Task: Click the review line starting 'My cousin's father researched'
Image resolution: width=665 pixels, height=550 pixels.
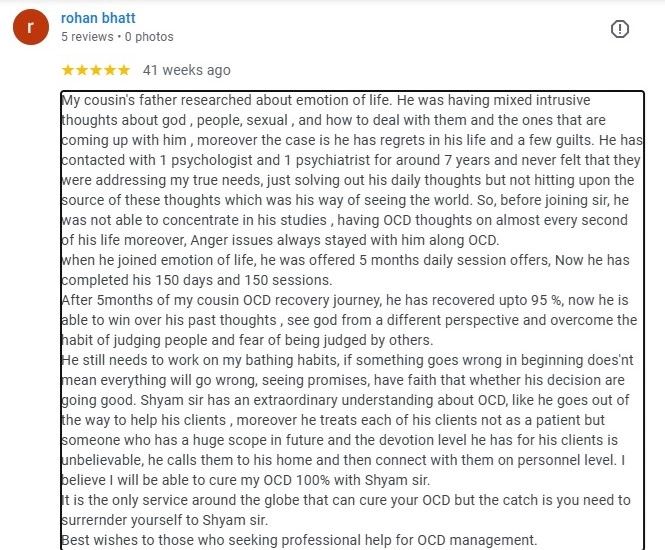Action: [326, 100]
